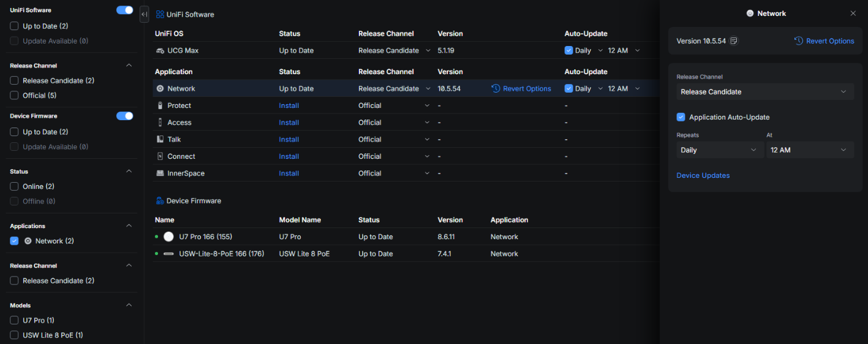868x344 pixels.
Task: Click the Device Firmware section icon
Action: [x=160, y=201]
